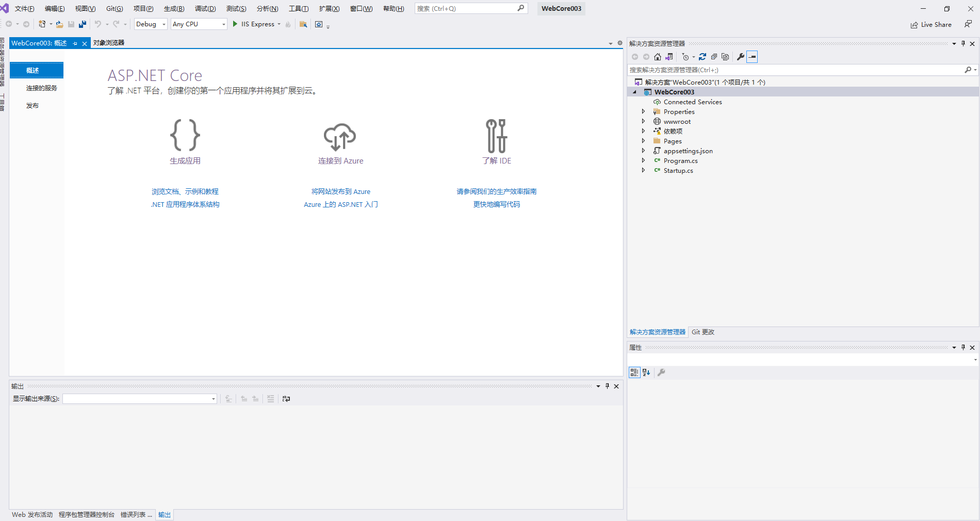Open the 扩展(X) menu

(x=329, y=9)
